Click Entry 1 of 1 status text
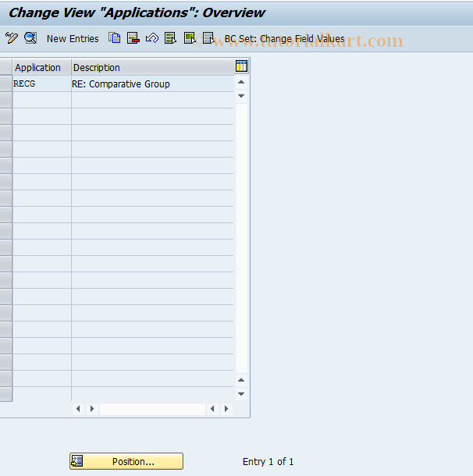Screen dimensions: 473x476 tap(268, 462)
